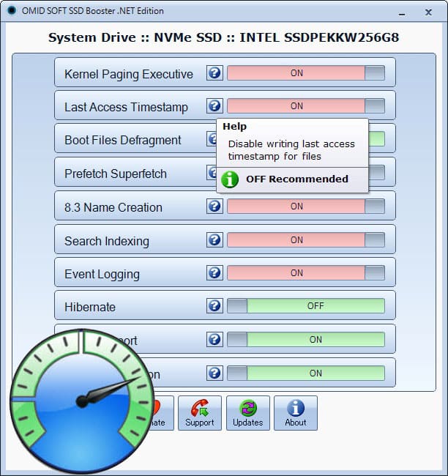Click the green info icon beside OFF Recommended
This screenshot has width=448, height=476.
click(230, 179)
